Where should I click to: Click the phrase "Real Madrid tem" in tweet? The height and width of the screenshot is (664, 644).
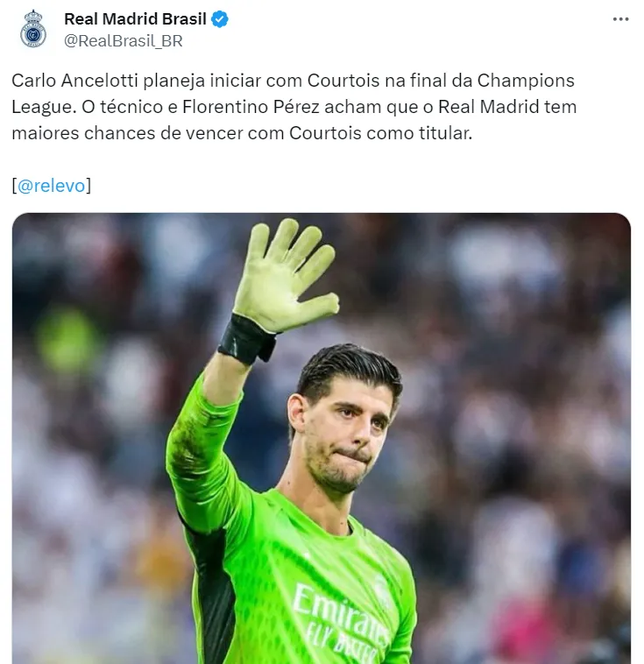tap(507, 107)
